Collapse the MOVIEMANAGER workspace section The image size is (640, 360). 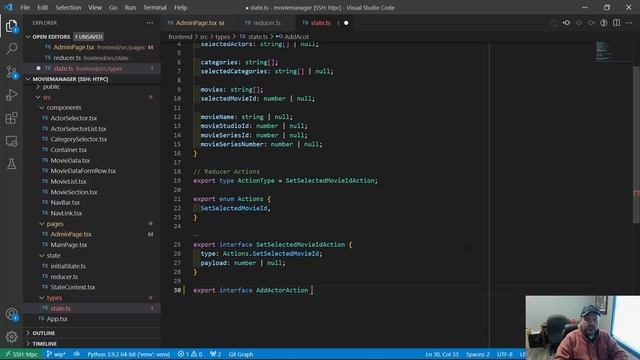pos(67,79)
